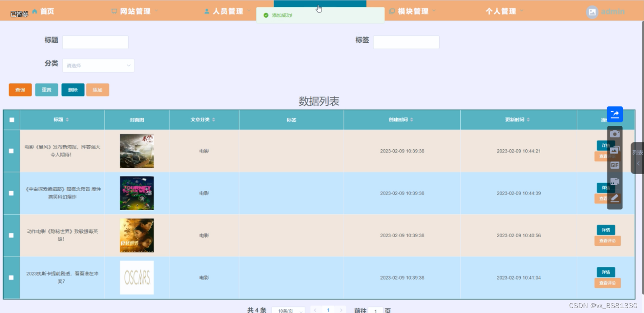Open the 人员管理 menu
Viewport: 644px width, 313px height.
pos(228,11)
